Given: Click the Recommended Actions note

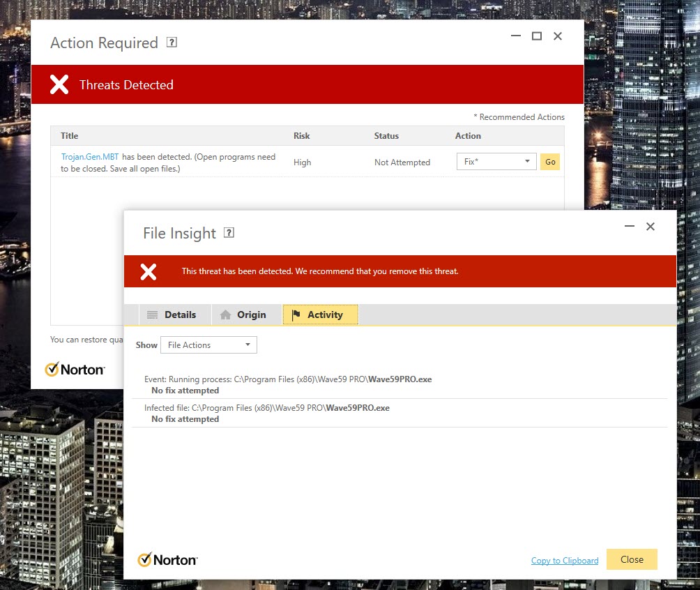Looking at the screenshot, I should point(519,117).
